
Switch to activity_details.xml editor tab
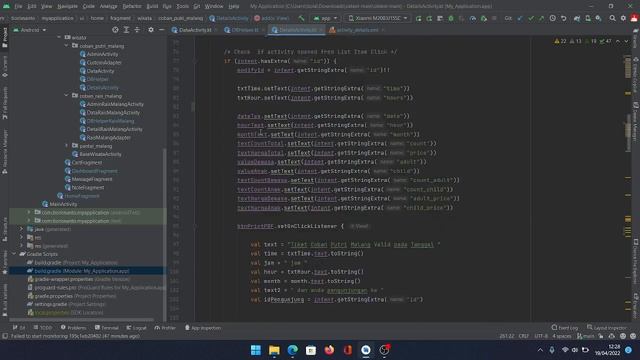[x=356, y=30]
